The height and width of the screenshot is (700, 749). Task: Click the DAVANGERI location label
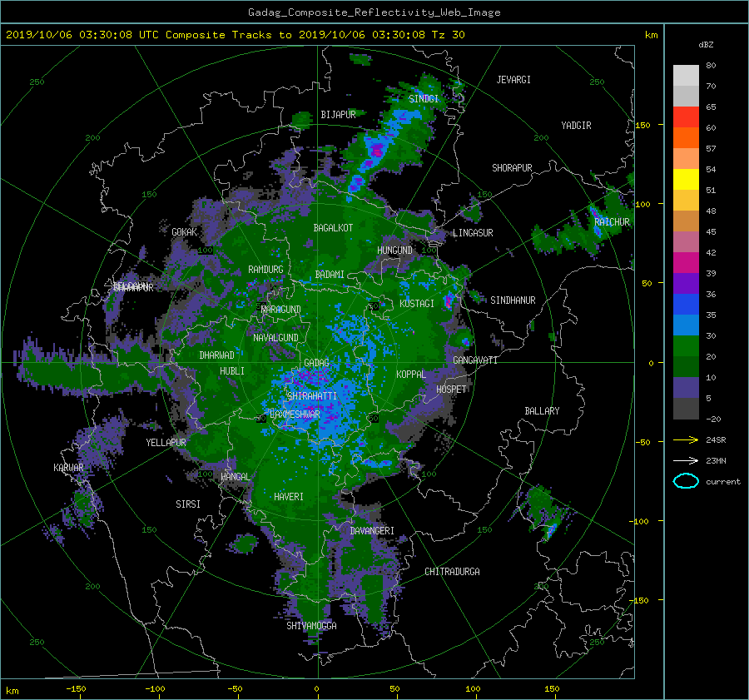(372, 531)
